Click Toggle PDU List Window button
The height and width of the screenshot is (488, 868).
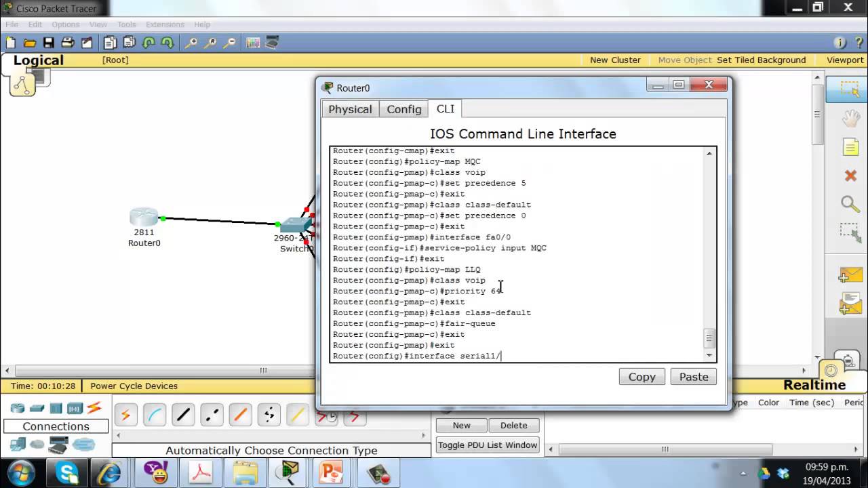coord(488,445)
